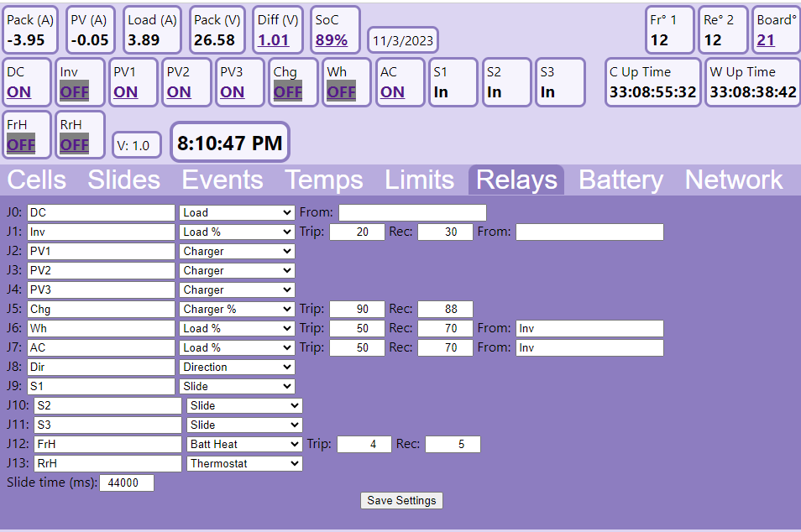Viewport: 801px width, 532px height.
Task: Toggle the DC relay ON link
Action: pos(18,92)
